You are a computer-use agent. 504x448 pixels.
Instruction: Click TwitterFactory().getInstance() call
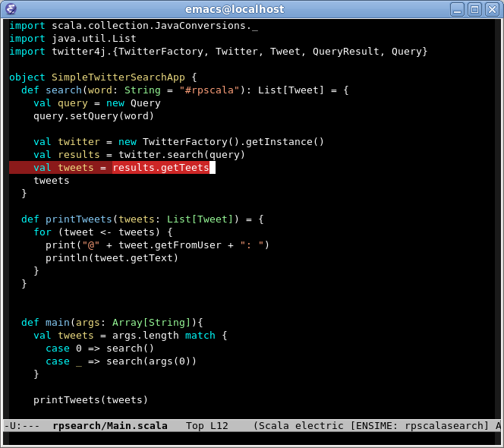[233, 142]
